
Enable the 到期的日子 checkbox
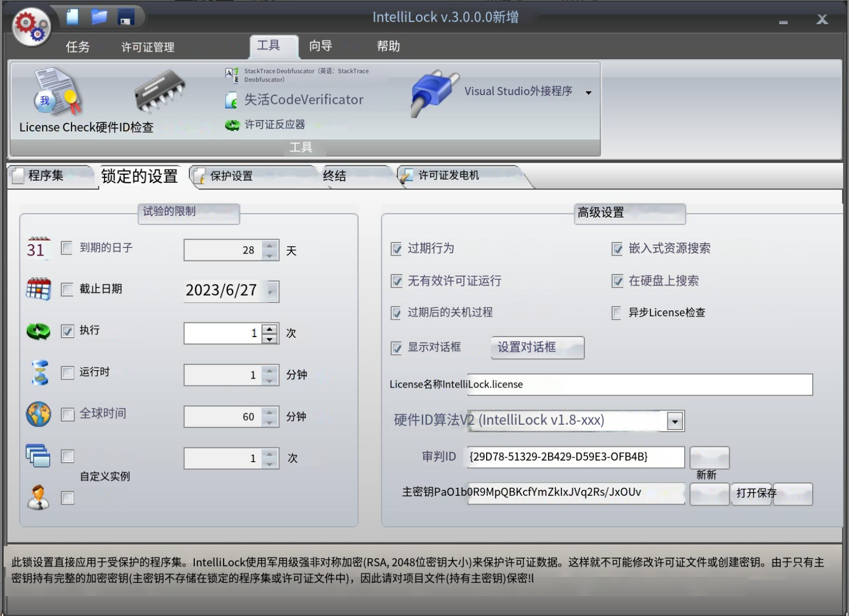[67, 248]
